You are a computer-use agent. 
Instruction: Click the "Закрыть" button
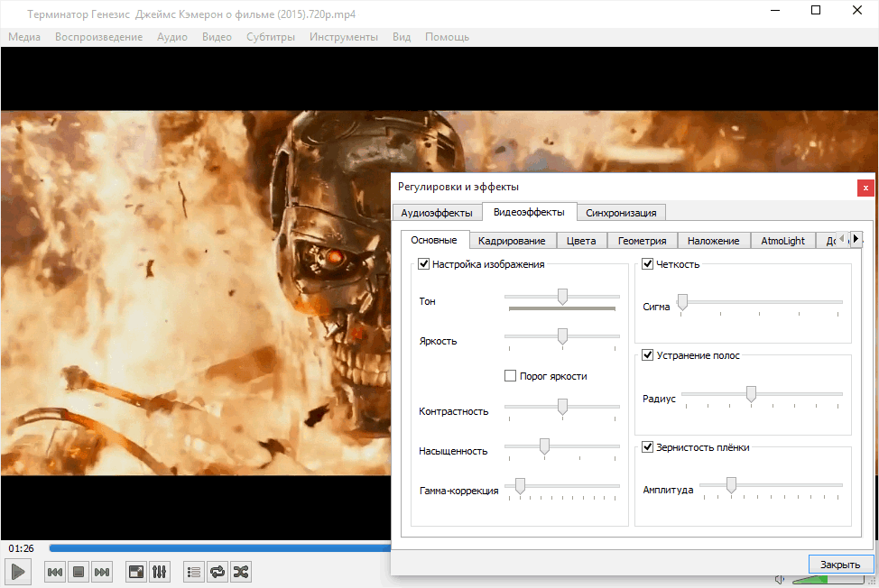(x=839, y=564)
